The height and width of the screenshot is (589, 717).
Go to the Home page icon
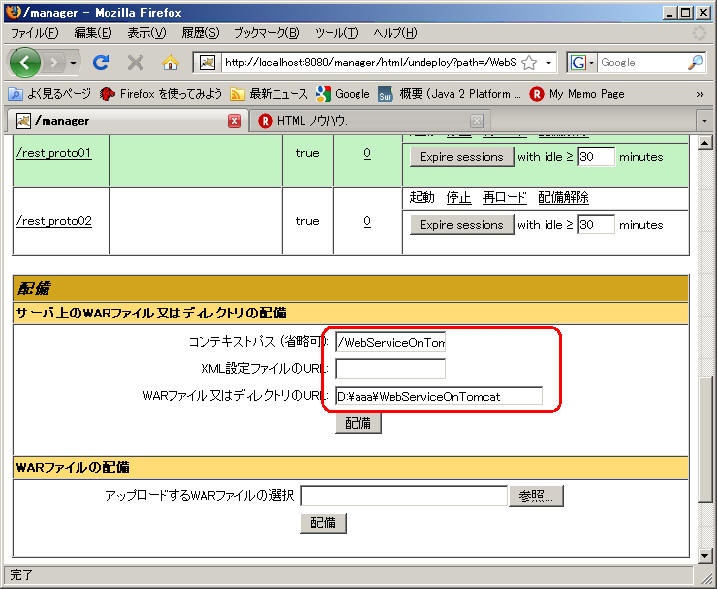coord(170,62)
